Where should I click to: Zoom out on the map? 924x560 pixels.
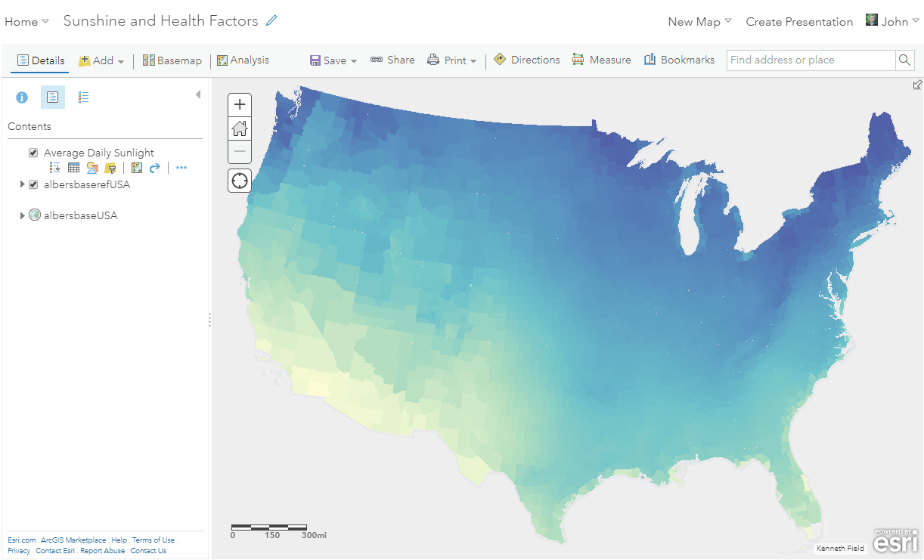pyautogui.click(x=240, y=152)
